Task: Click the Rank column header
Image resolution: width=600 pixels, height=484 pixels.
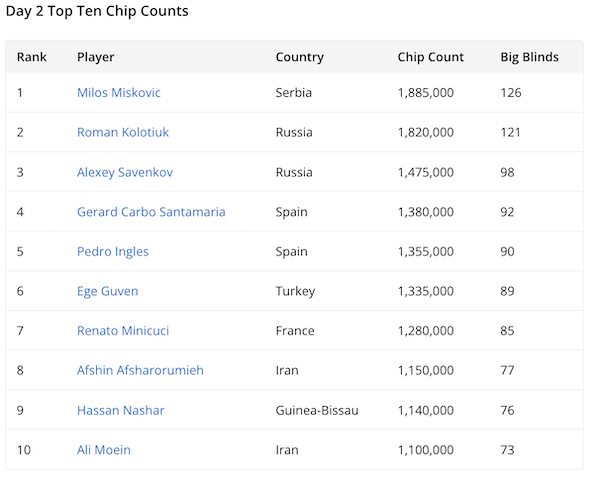Action: (32, 57)
